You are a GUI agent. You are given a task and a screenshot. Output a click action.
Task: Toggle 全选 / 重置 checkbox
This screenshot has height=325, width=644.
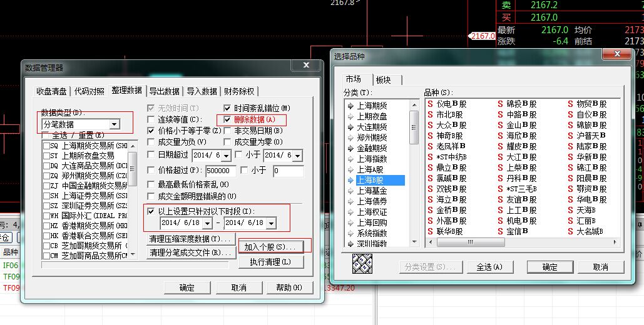46,135
